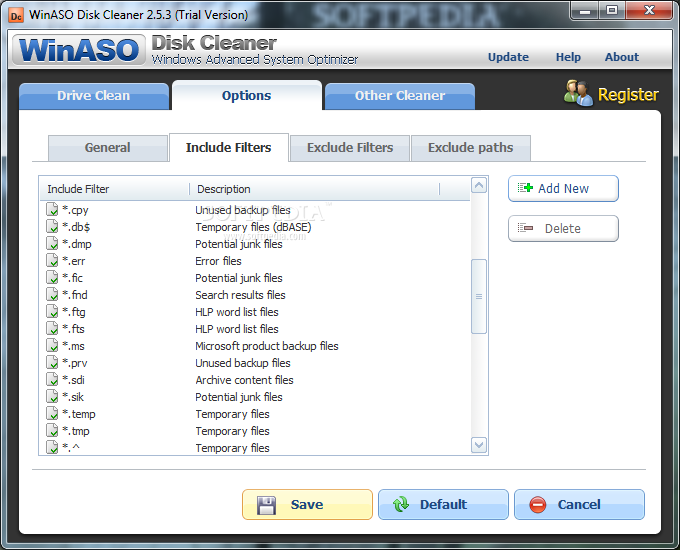Uncheck the *.err filter
This screenshot has height=550, width=680.
52,261
